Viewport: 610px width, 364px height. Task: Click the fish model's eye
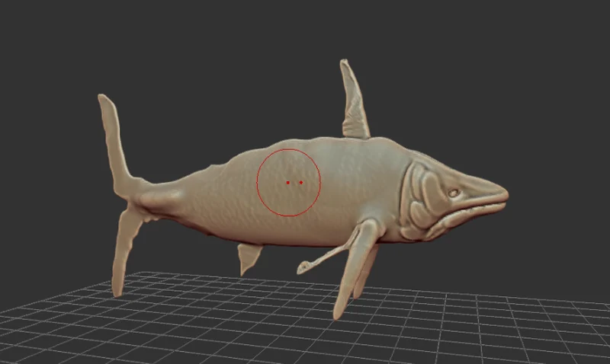pos(454,193)
